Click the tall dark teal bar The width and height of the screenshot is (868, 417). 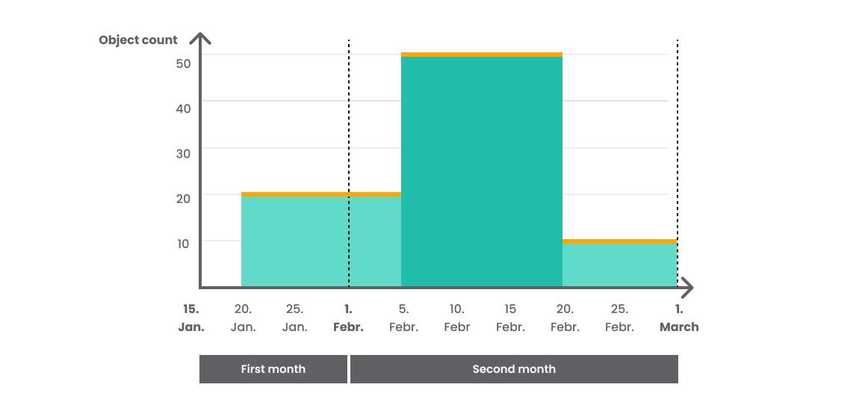(482, 172)
